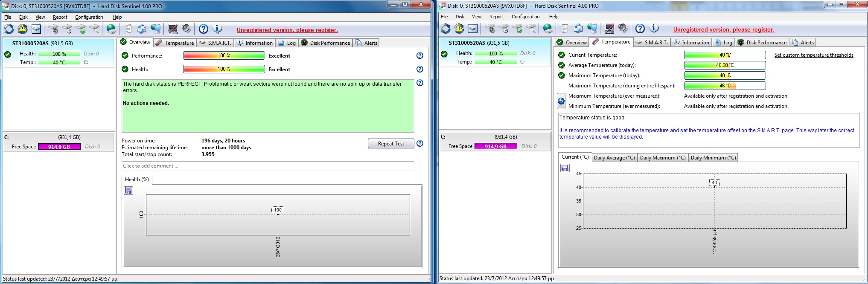The height and width of the screenshot is (284, 868).
Task: Click question-mark Help icon in Overview window toolbar
Action: (204, 29)
